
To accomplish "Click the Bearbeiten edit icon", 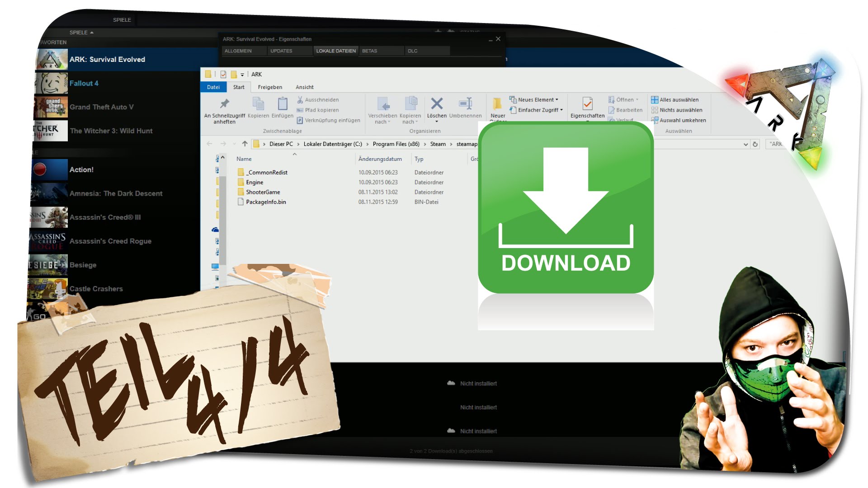I will (612, 110).
